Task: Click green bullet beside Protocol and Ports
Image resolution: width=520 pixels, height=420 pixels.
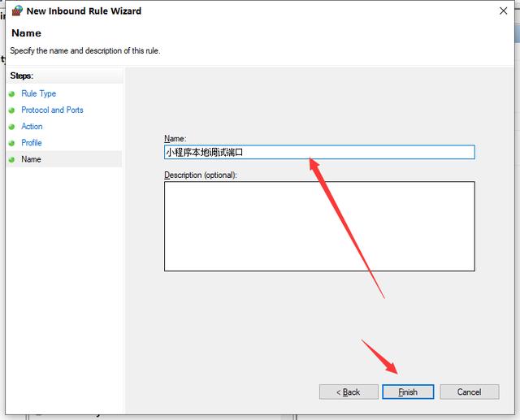Action: (11, 110)
